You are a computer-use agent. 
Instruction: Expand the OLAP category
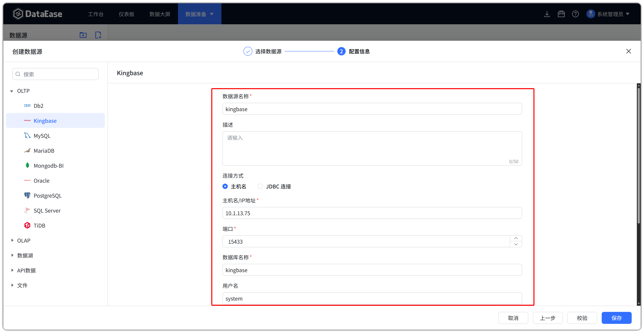(12, 240)
